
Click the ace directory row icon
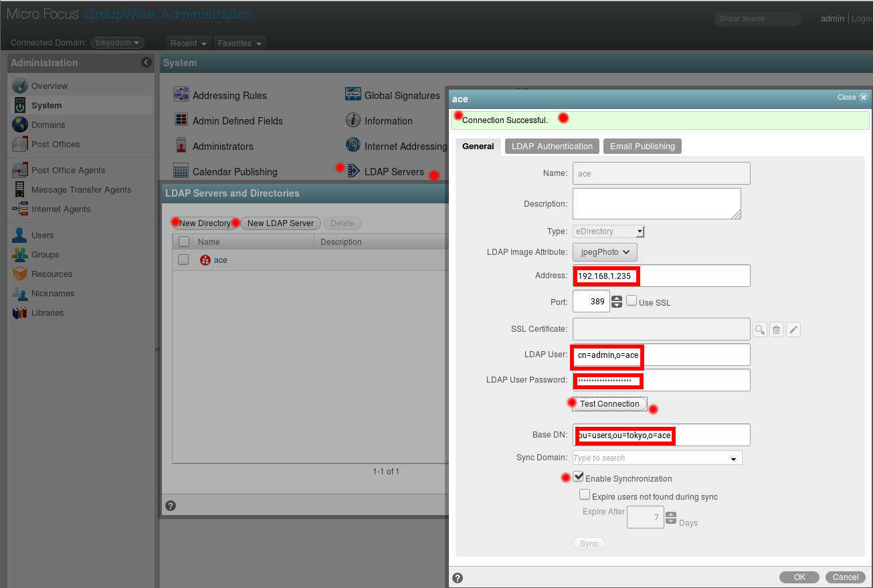205,260
